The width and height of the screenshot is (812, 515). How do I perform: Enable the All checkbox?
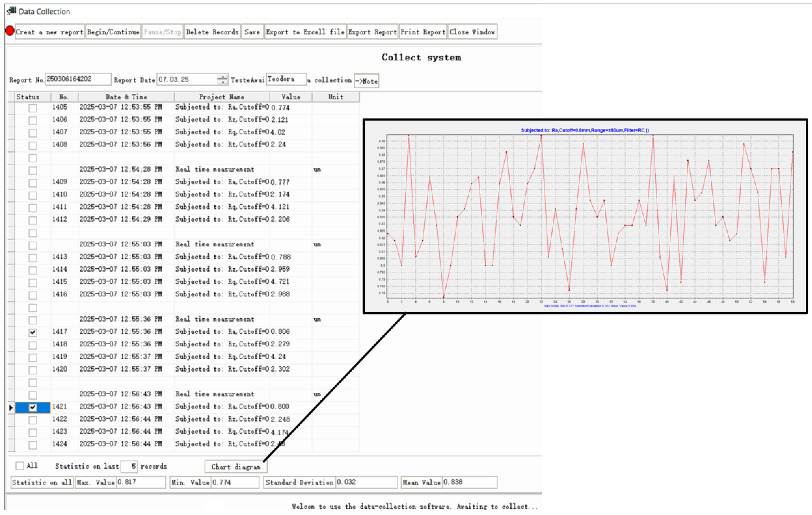(x=20, y=466)
